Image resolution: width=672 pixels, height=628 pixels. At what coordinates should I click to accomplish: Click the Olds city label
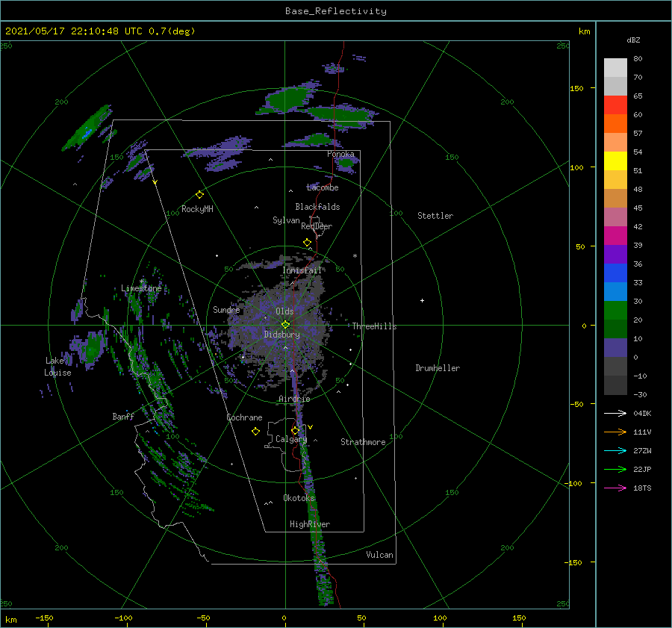(284, 311)
